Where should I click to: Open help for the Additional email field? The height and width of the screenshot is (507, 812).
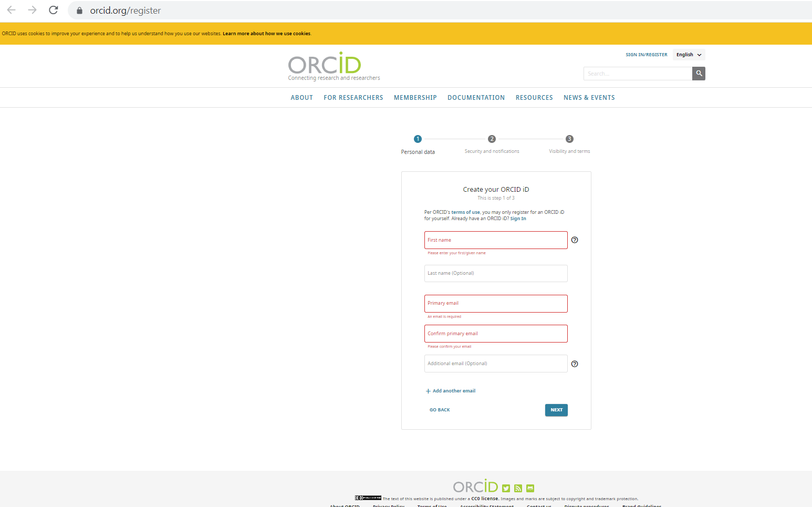pos(575,364)
